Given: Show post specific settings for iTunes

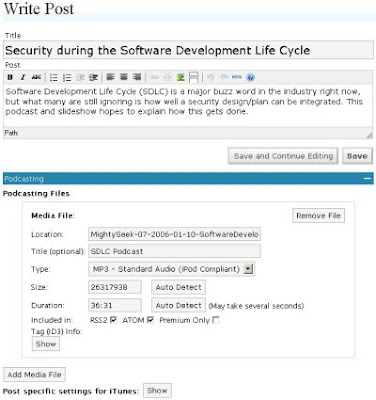Looking at the screenshot, I should point(157,391).
